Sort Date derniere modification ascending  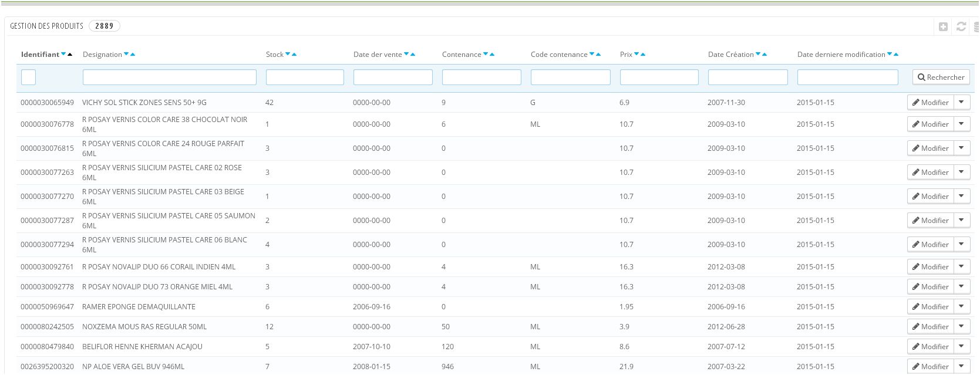896,55
